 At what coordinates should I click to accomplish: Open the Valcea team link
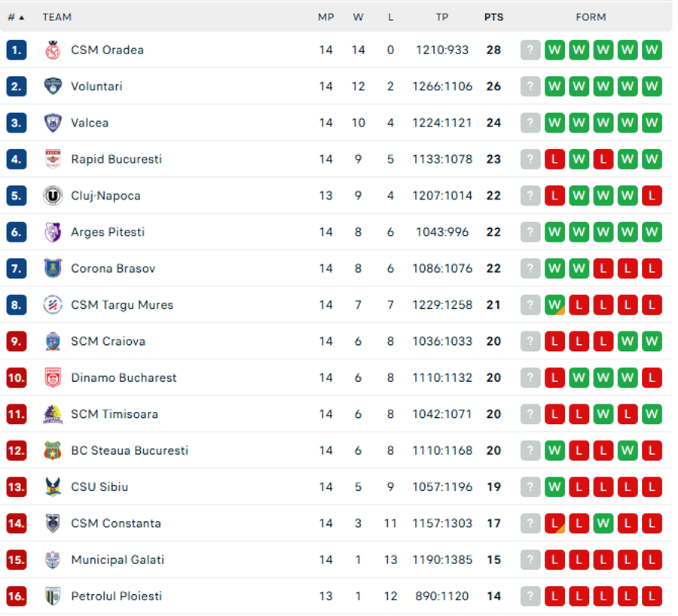(x=90, y=124)
